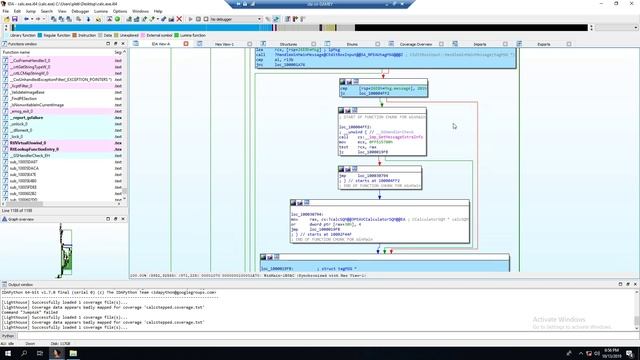640x360 pixels.
Task: Click the taskbar Search icon
Action: [x=24, y=353]
